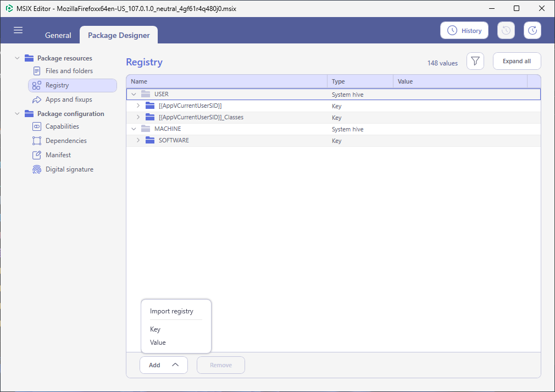Select the Package Designer tab
555x392 pixels.
point(119,35)
